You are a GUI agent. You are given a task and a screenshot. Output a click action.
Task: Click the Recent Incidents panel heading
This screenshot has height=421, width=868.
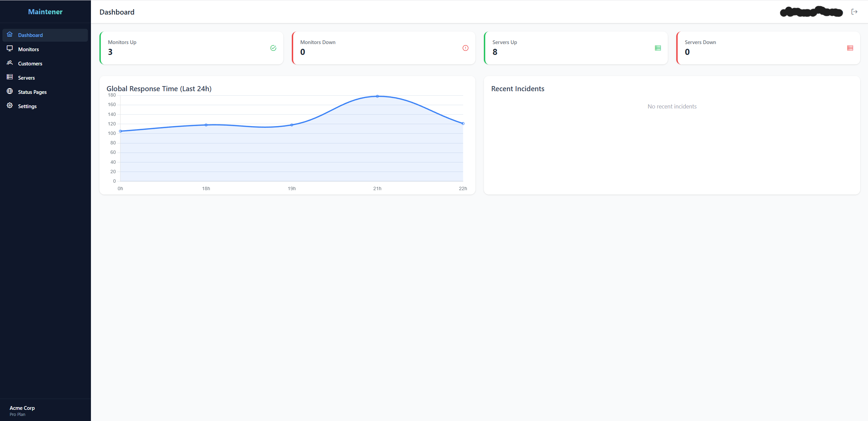[x=517, y=88]
